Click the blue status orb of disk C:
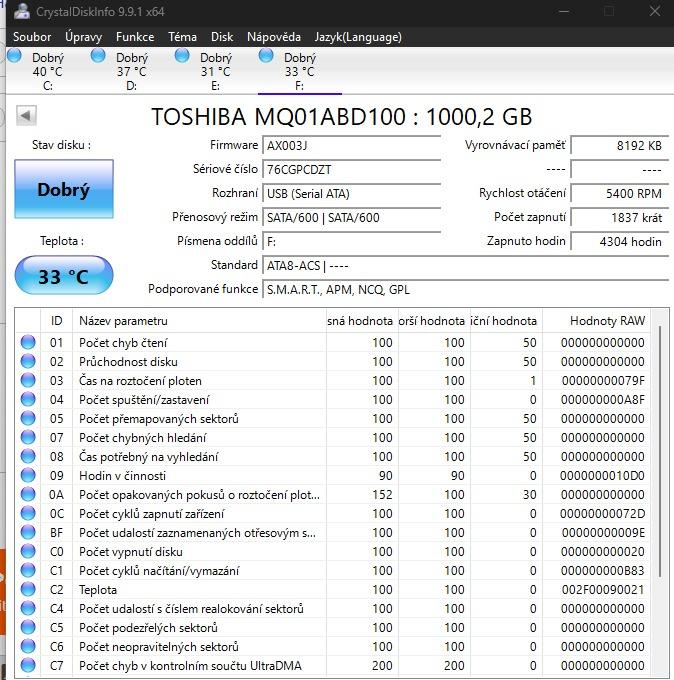The width and height of the screenshot is (674, 680). click(14, 56)
